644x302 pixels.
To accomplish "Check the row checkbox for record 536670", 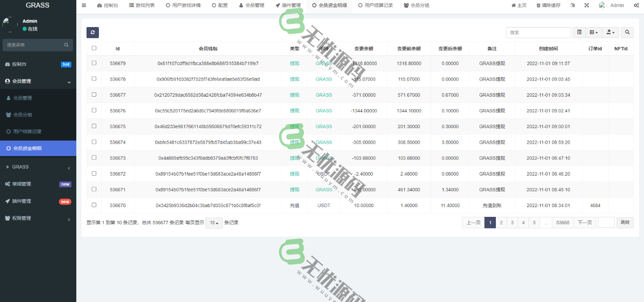I will pyautogui.click(x=94, y=205).
